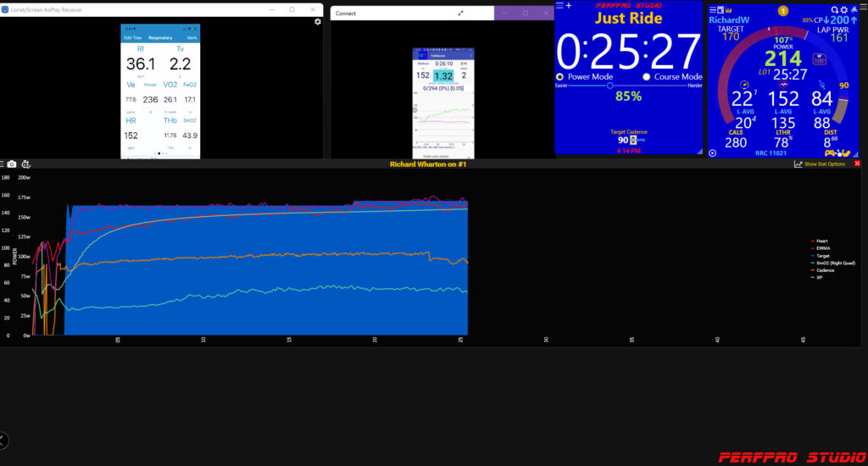Open rider settings gear in RichardW panel
This screenshot has width=868, height=466.
(844, 10)
